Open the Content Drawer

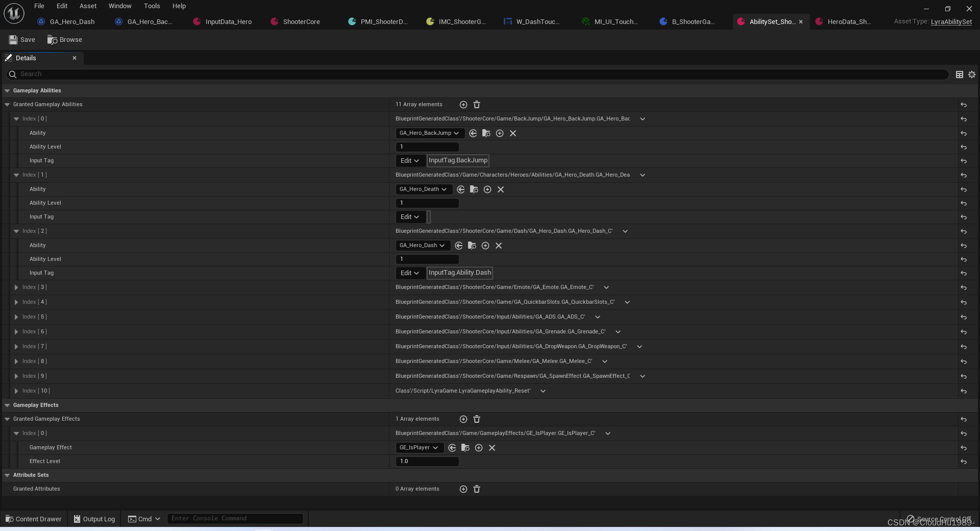[33, 519]
